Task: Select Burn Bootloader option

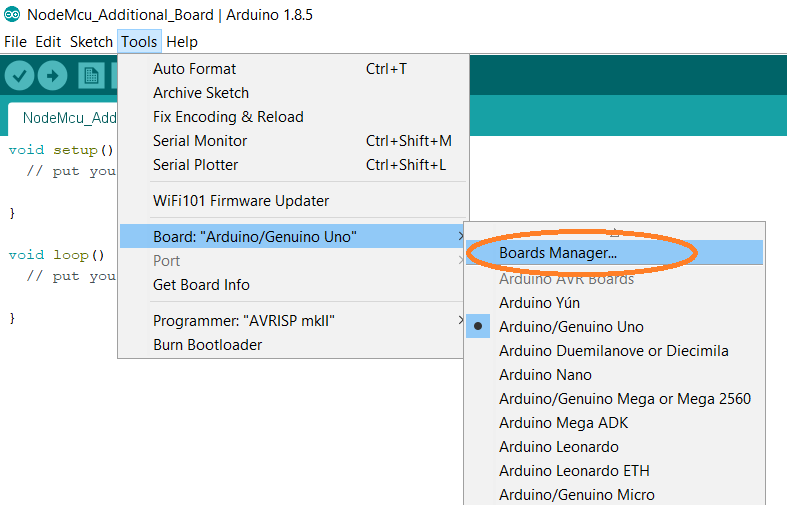Action: (207, 345)
